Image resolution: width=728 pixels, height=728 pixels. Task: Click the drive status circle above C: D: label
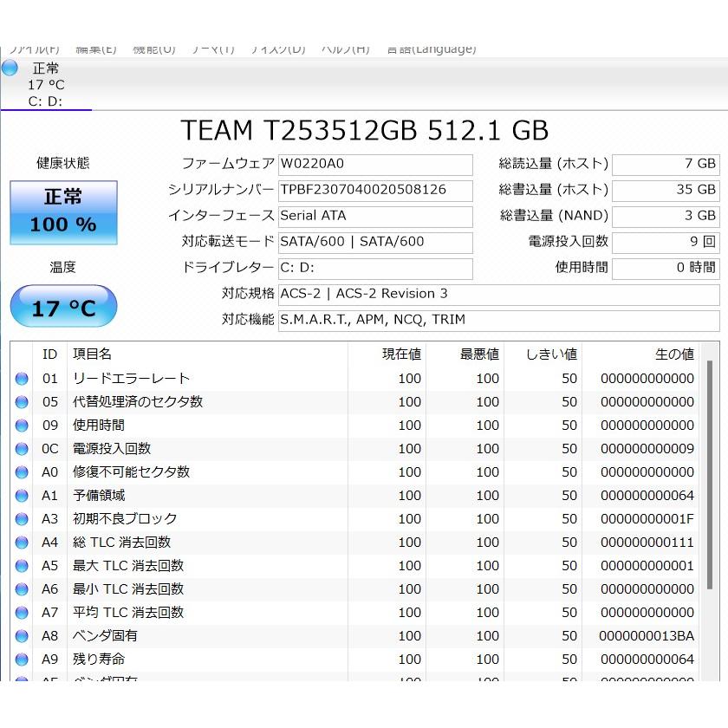10,68
